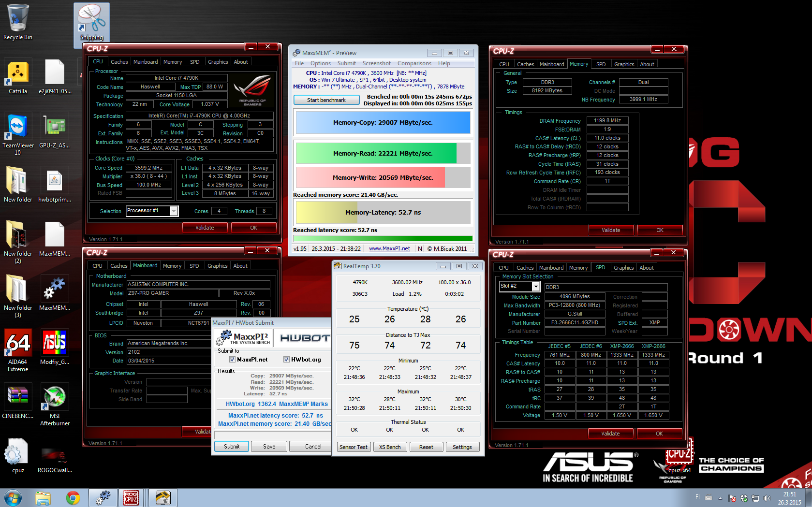Click Validate in bottom-right CPU-Z SPD window

(610, 434)
